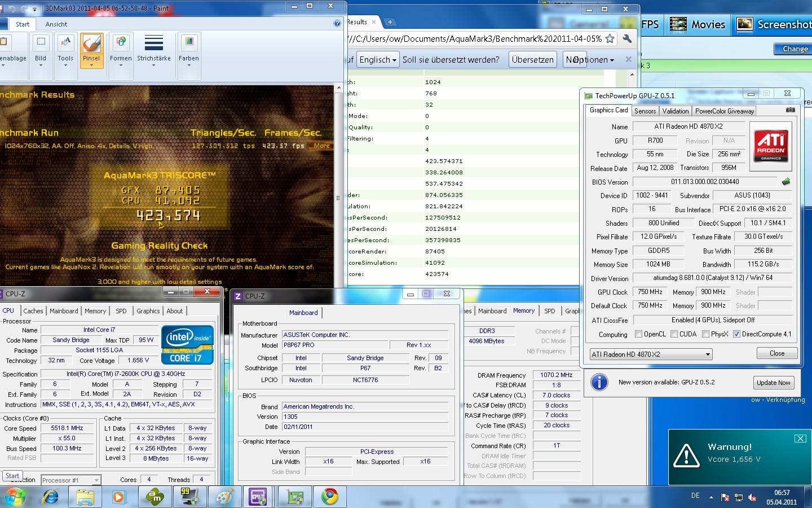Switch to Paint in the taskbar
Viewport: 812px width, 508px height.
224,497
